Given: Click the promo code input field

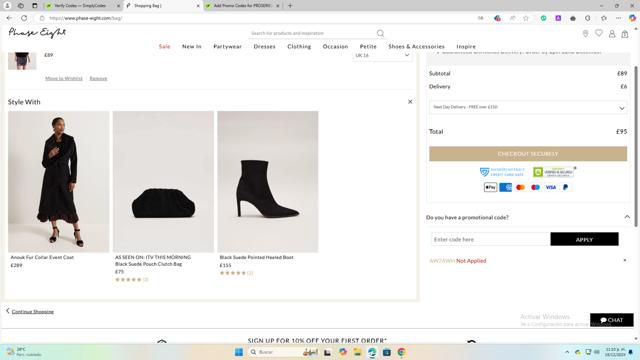Looking at the screenshot, I should [x=491, y=240].
